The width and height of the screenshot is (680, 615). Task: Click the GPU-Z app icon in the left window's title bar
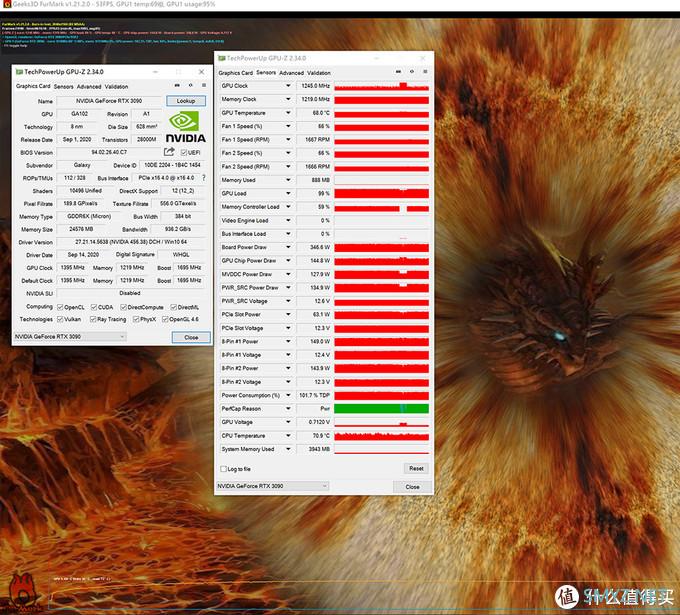[x=19, y=72]
